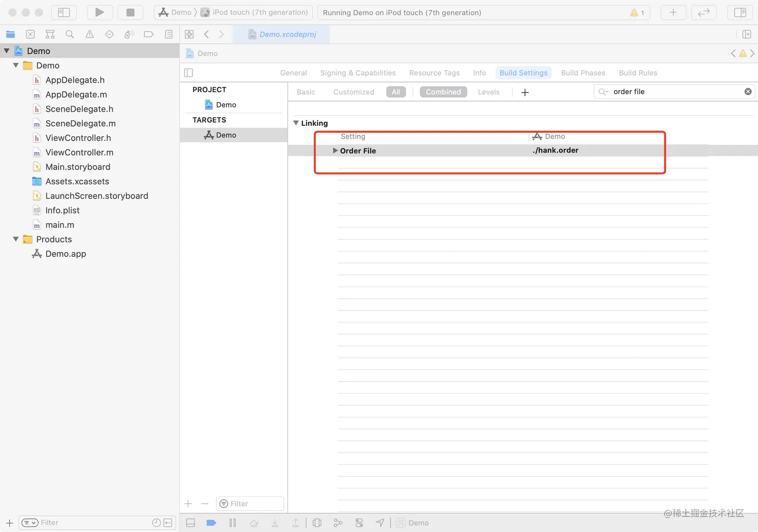Open Debug View Hierarchy
Screen dimensions: 758x532
(317, 523)
